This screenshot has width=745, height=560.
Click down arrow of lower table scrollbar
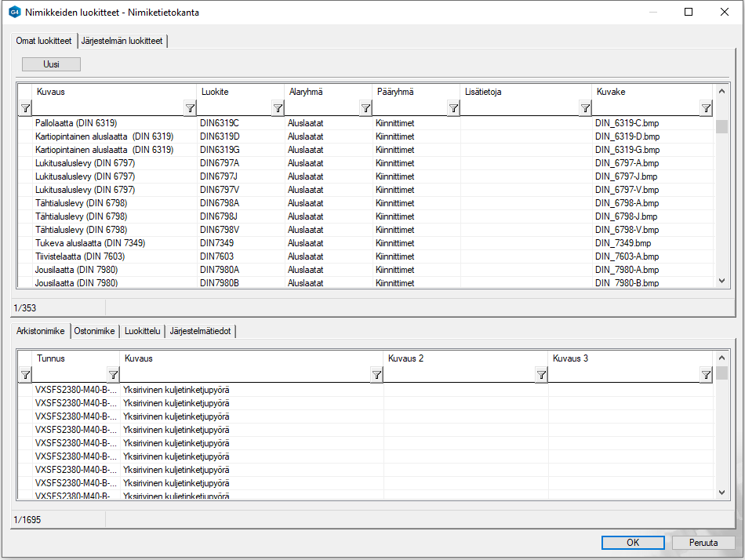(722, 492)
